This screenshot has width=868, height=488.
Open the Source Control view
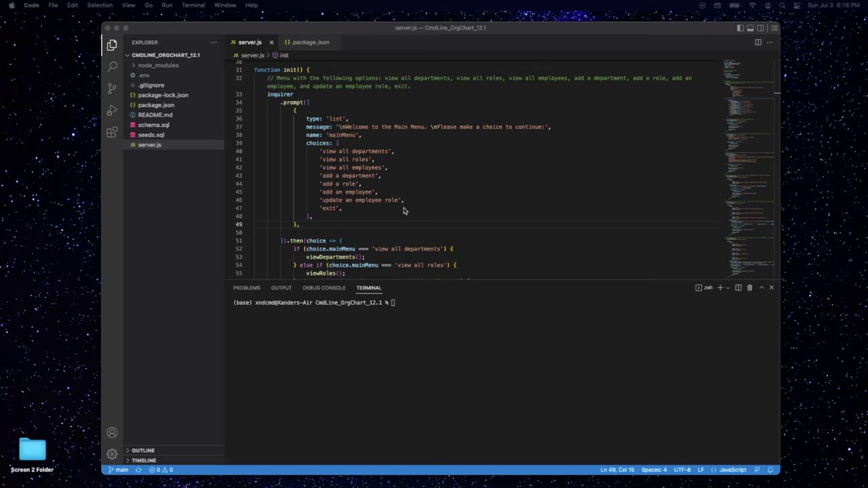coord(112,88)
